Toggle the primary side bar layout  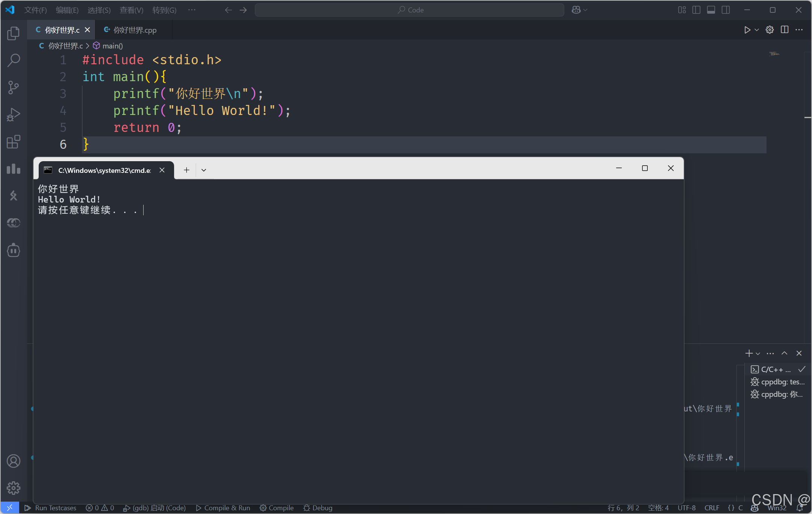pos(696,10)
